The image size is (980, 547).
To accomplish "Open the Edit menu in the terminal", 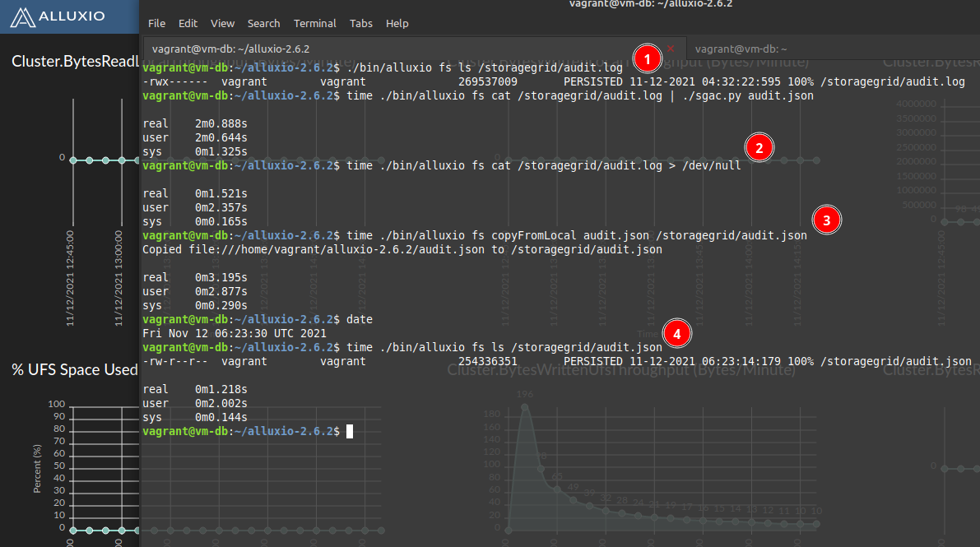I will click(188, 23).
